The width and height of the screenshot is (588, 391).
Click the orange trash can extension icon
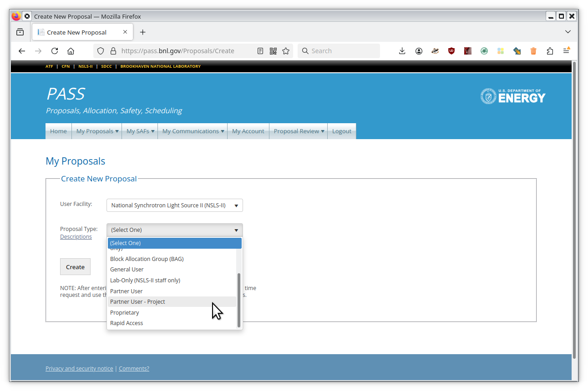click(x=533, y=51)
